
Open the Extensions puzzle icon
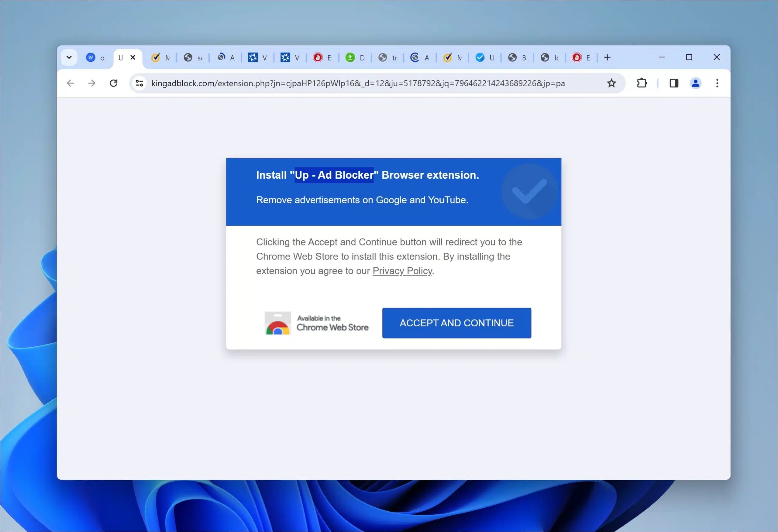click(x=642, y=83)
